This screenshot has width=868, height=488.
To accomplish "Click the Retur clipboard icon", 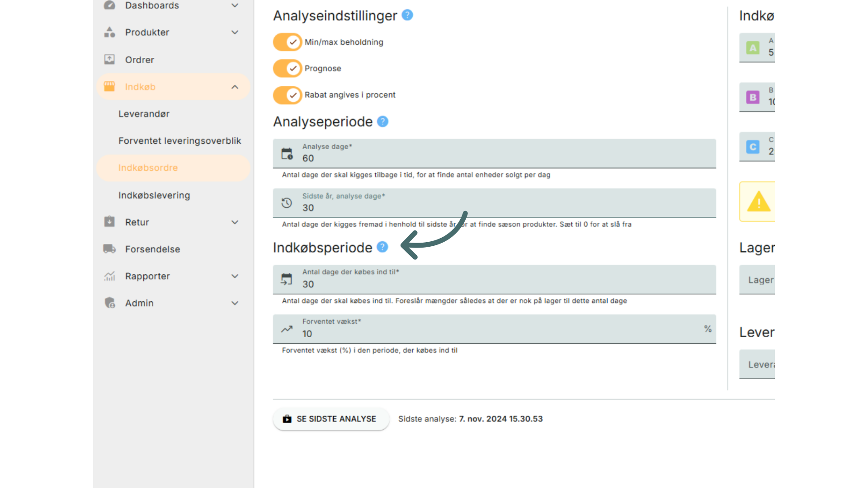I will 109,221.
